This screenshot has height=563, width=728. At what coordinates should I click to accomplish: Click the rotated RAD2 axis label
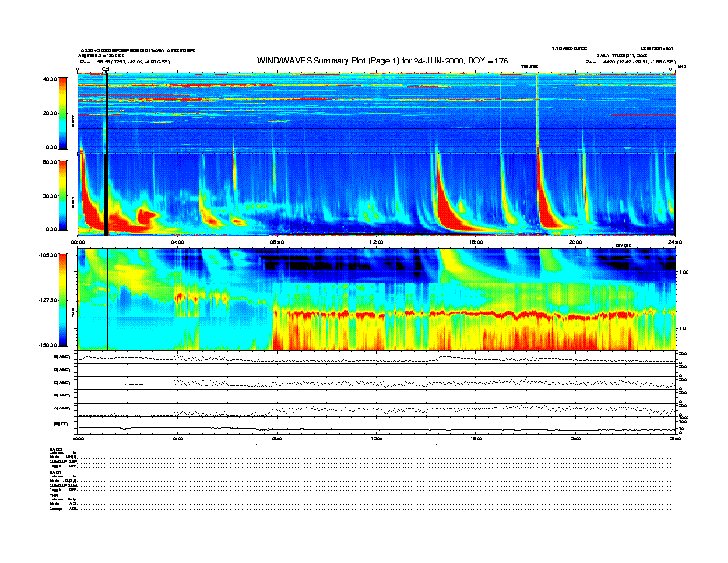pyautogui.click(x=73, y=121)
